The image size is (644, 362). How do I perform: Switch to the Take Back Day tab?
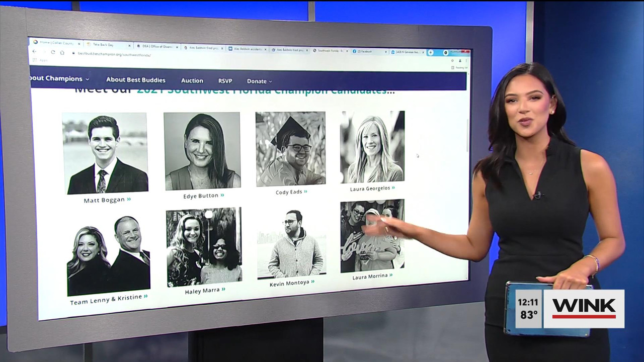[109, 45]
